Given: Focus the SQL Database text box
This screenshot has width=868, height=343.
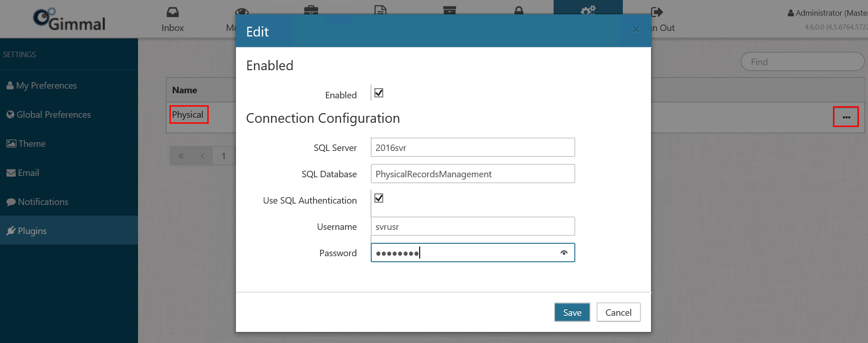Looking at the screenshot, I should pos(472,174).
